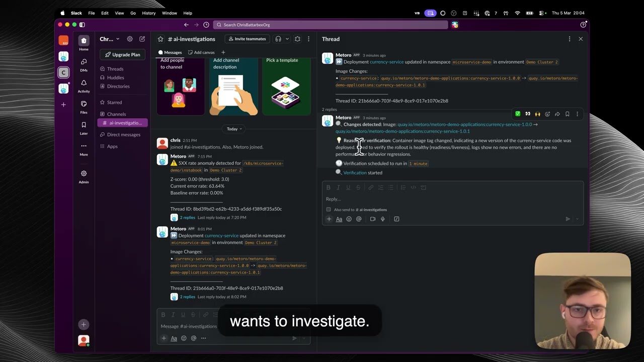Click Upgrade Plan button

[x=122, y=54]
